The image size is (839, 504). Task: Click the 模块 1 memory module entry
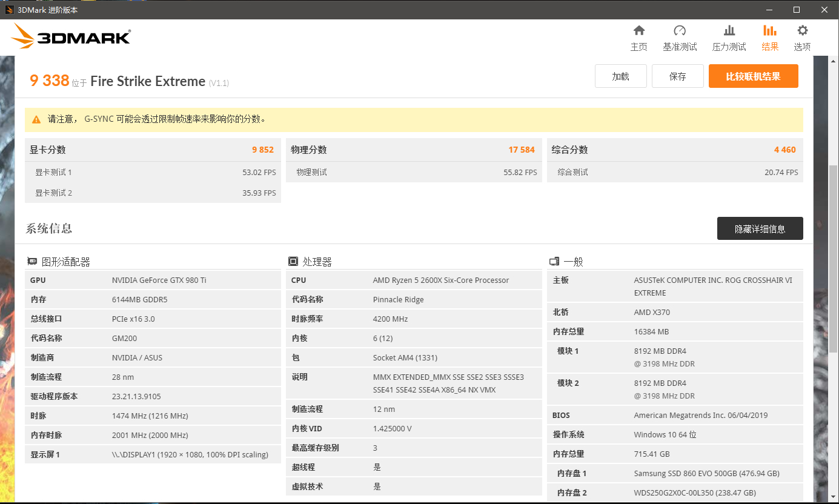(675, 357)
